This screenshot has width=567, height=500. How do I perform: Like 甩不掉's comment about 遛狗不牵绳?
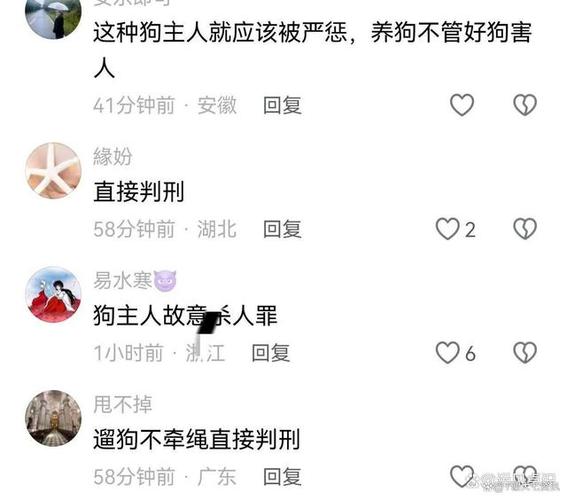pos(462,476)
